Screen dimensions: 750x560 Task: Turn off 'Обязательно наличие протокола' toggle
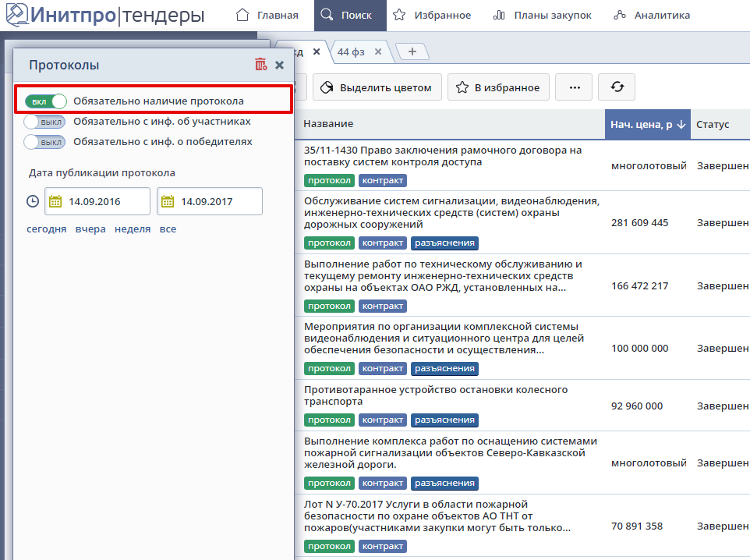pos(45,101)
